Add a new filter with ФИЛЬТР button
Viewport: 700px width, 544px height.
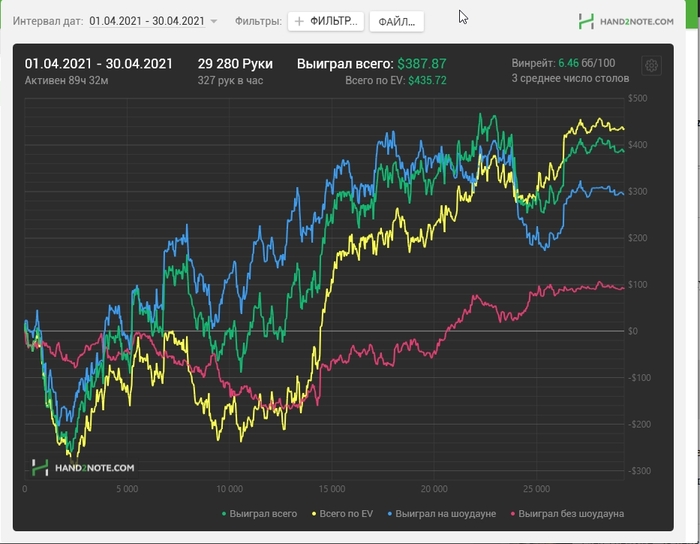(x=326, y=21)
